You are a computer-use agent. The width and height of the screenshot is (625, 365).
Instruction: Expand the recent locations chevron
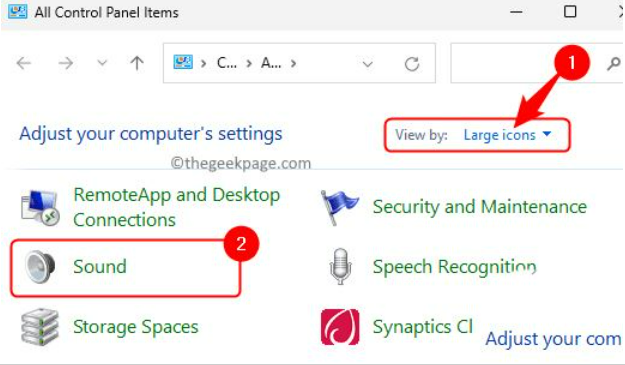102,63
